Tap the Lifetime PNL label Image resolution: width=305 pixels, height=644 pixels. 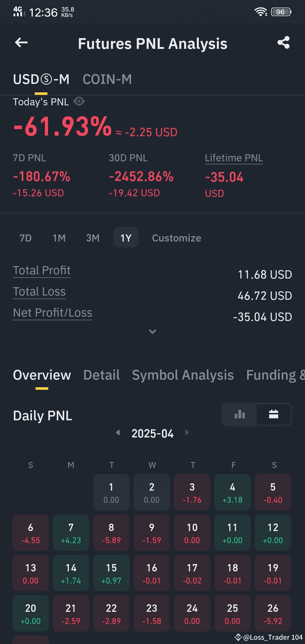pyautogui.click(x=234, y=158)
